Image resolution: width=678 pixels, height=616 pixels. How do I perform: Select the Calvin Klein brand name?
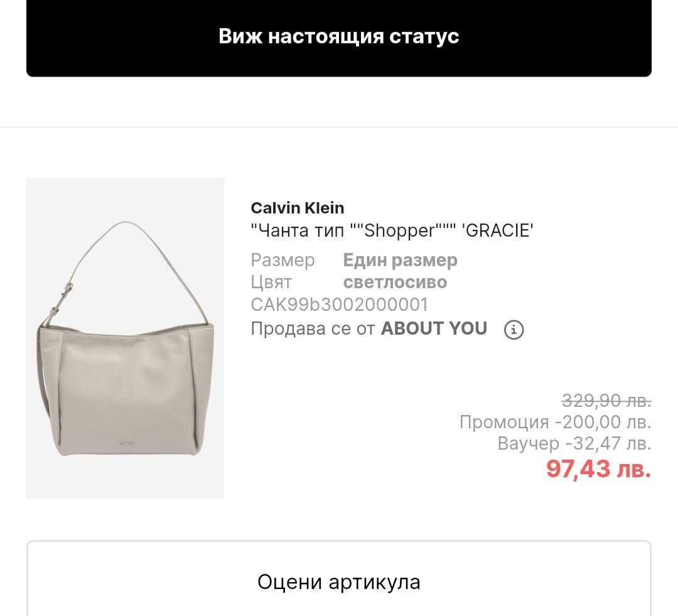(x=297, y=208)
